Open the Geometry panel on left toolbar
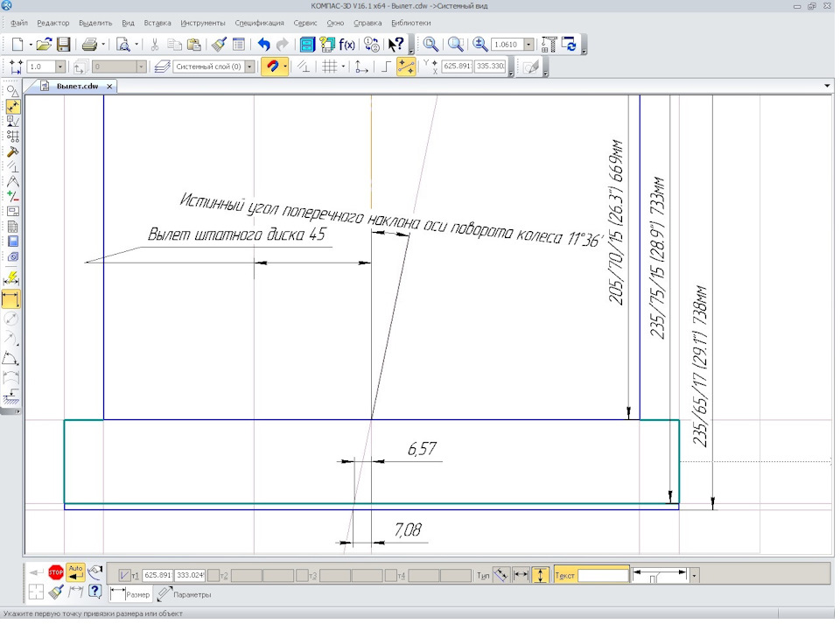The width and height of the screenshot is (840, 624). 12,92
